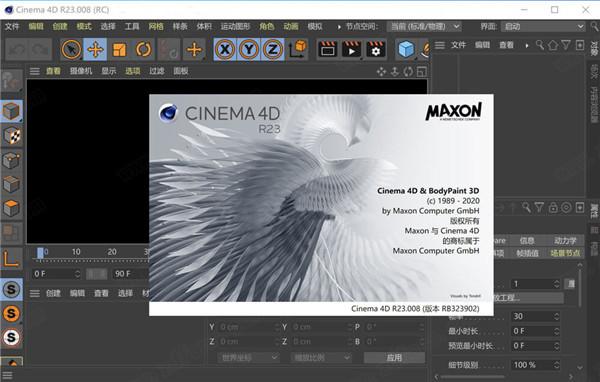Select the Scale tool
This screenshot has height=382, width=600.
tap(119, 49)
